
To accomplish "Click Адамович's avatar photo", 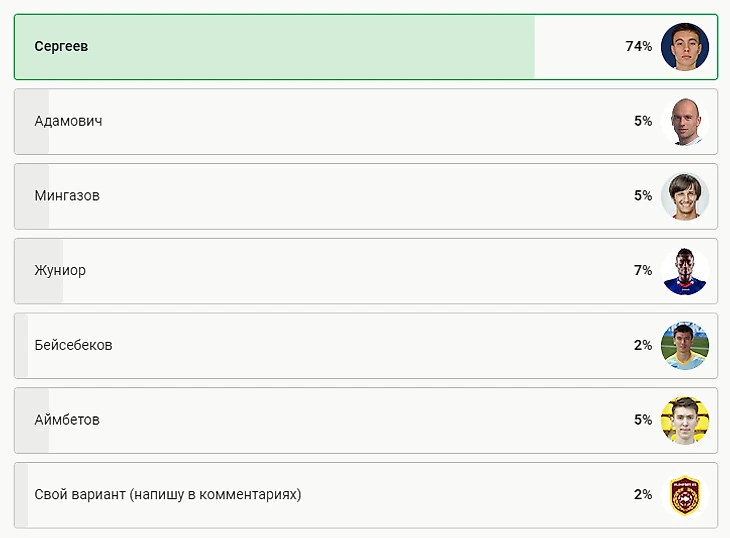I will (x=685, y=122).
